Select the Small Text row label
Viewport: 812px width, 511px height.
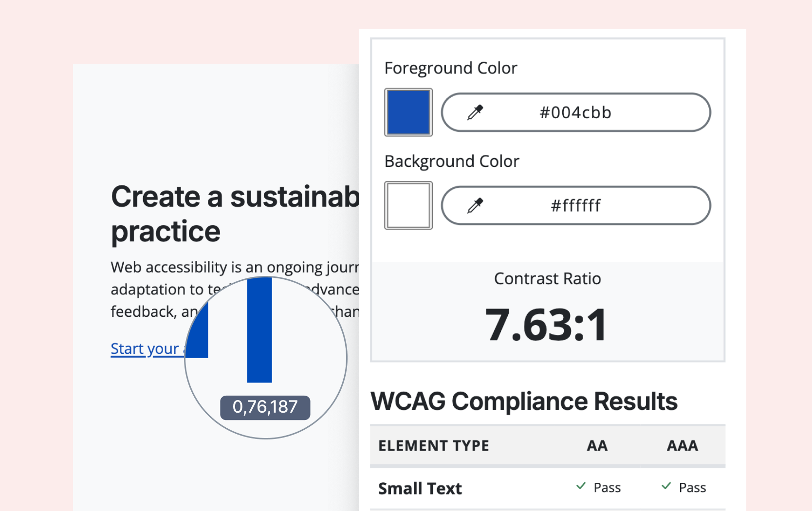[x=420, y=488]
